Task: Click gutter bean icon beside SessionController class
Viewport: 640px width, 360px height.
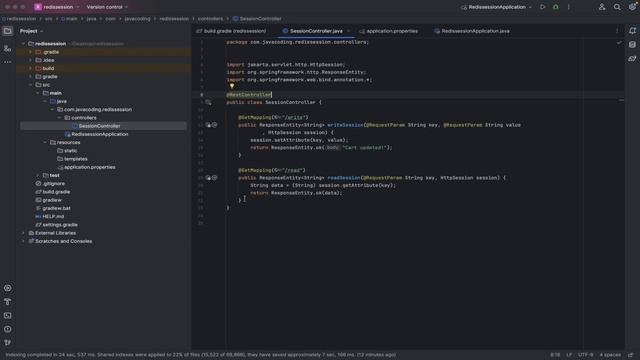Action: 208,102
